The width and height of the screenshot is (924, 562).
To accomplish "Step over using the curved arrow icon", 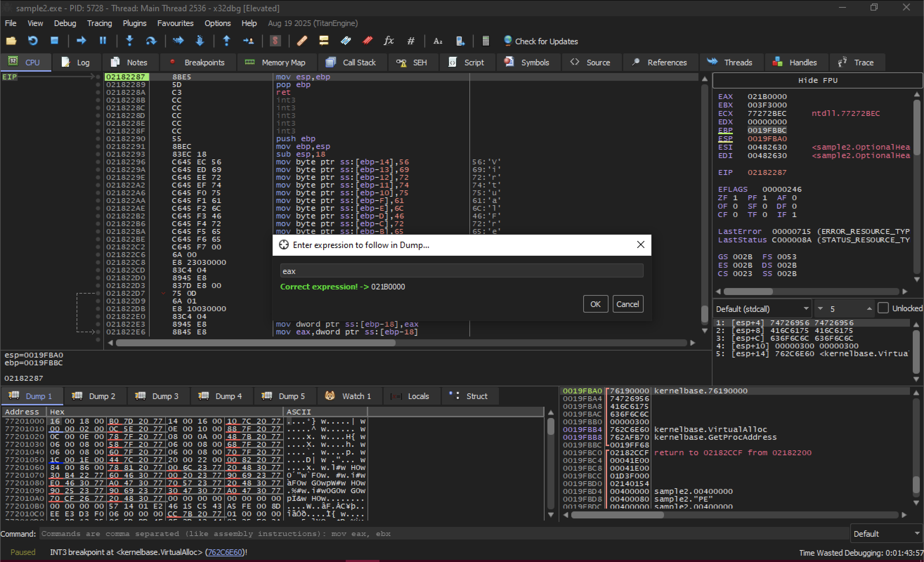I will click(x=151, y=41).
